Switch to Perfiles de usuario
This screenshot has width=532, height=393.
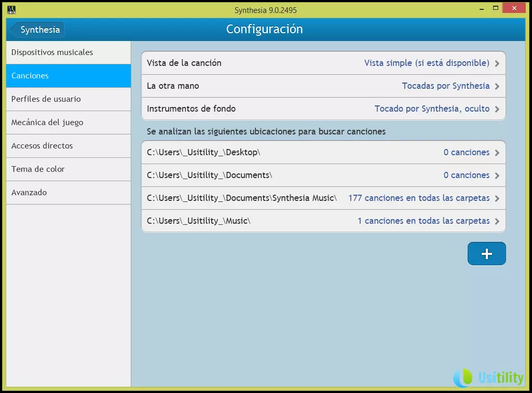pyautogui.click(x=68, y=99)
